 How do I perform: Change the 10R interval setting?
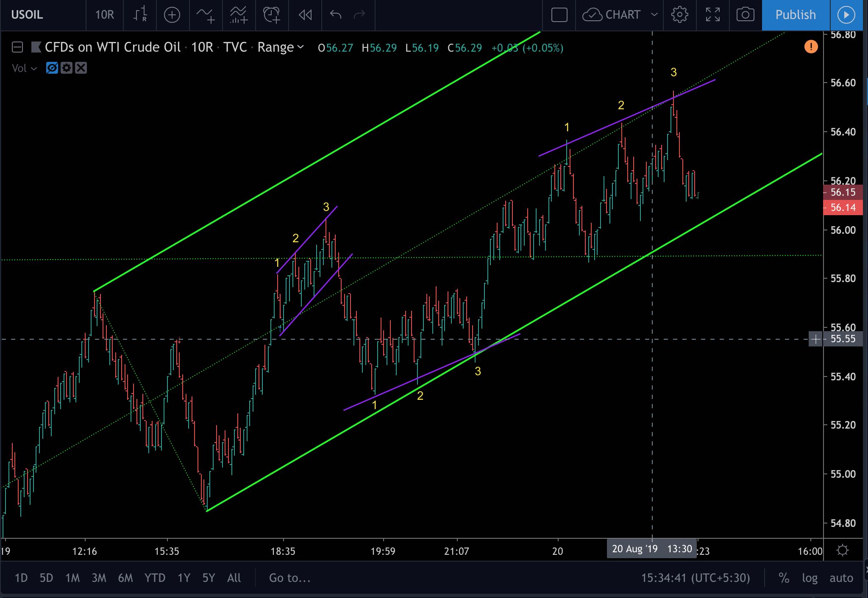point(104,15)
